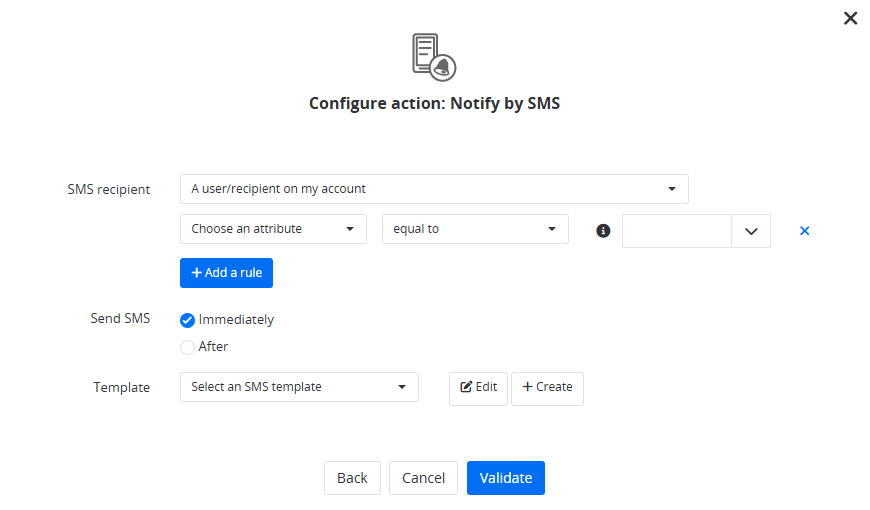Expand the rule value chevron
Screen dimensions: 870x510
751,231
